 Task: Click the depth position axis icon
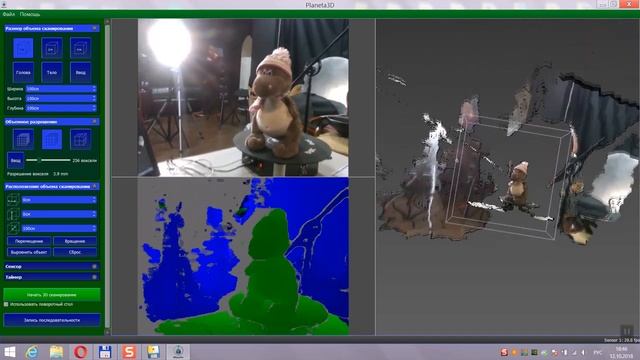click(13, 228)
